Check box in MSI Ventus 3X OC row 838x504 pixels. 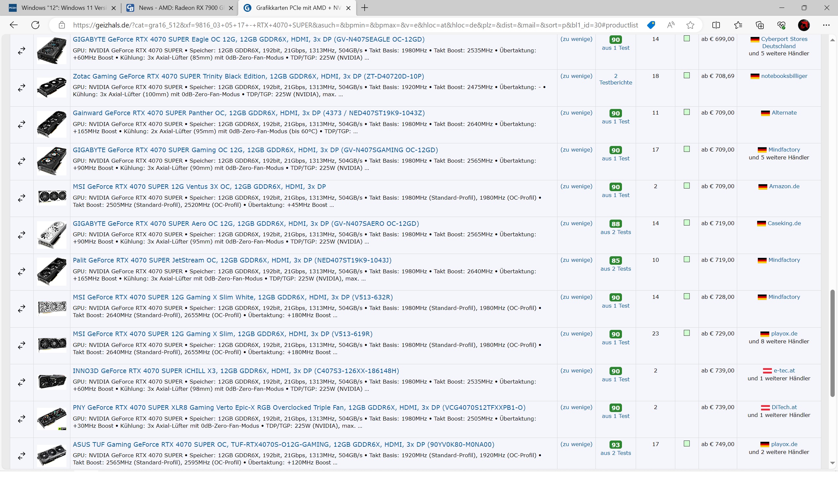tap(686, 186)
